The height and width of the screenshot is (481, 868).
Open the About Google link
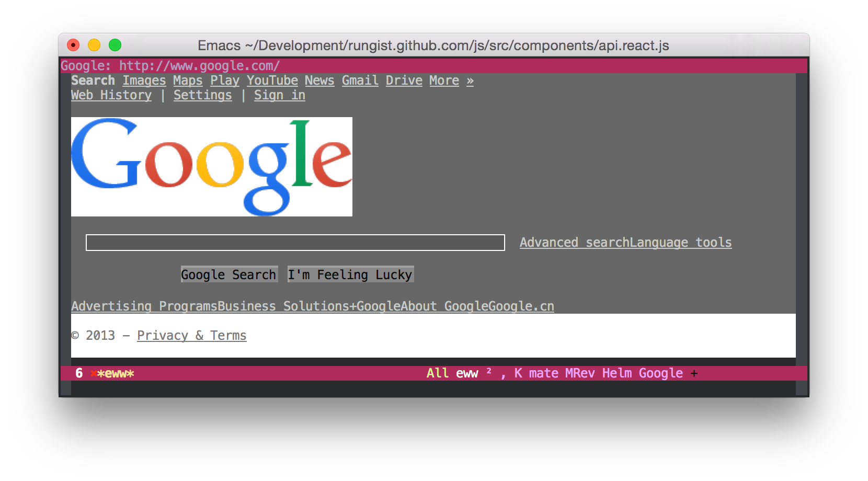tap(444, 306)
